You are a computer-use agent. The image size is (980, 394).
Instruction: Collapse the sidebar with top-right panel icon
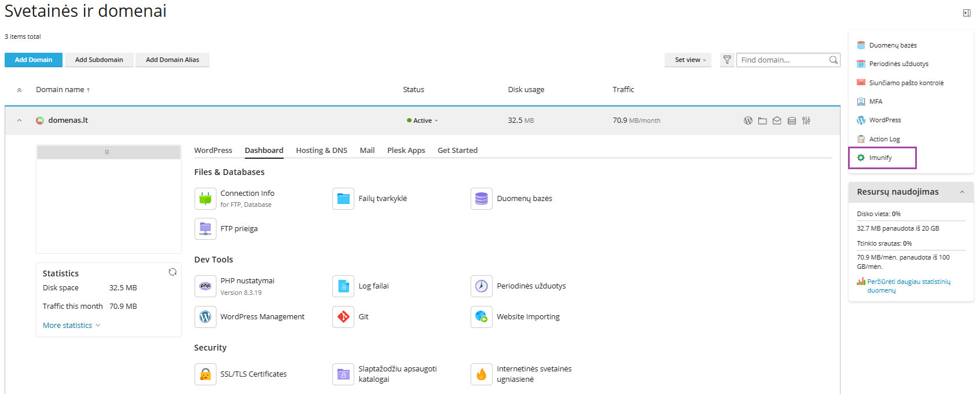click(x=967, y=13)
